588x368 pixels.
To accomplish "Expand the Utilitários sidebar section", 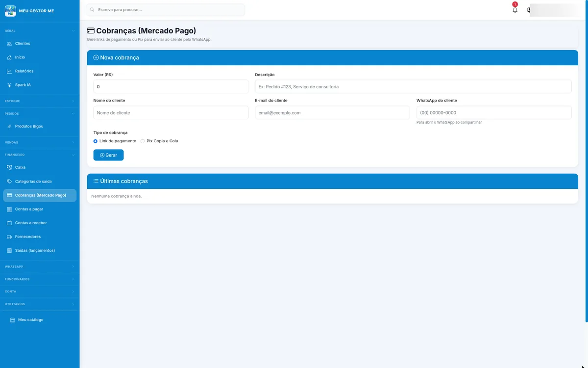I will click(x=40, y=304).
